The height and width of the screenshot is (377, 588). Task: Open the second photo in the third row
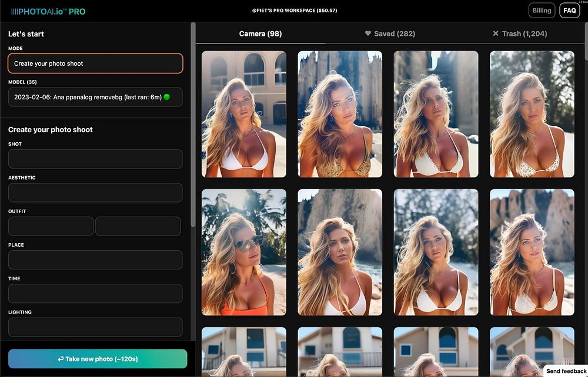[340, 352]
